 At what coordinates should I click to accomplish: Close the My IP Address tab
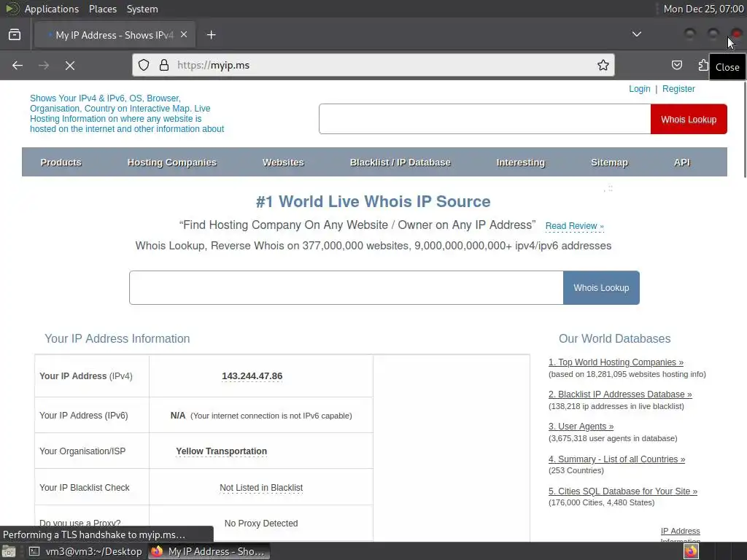184,35
